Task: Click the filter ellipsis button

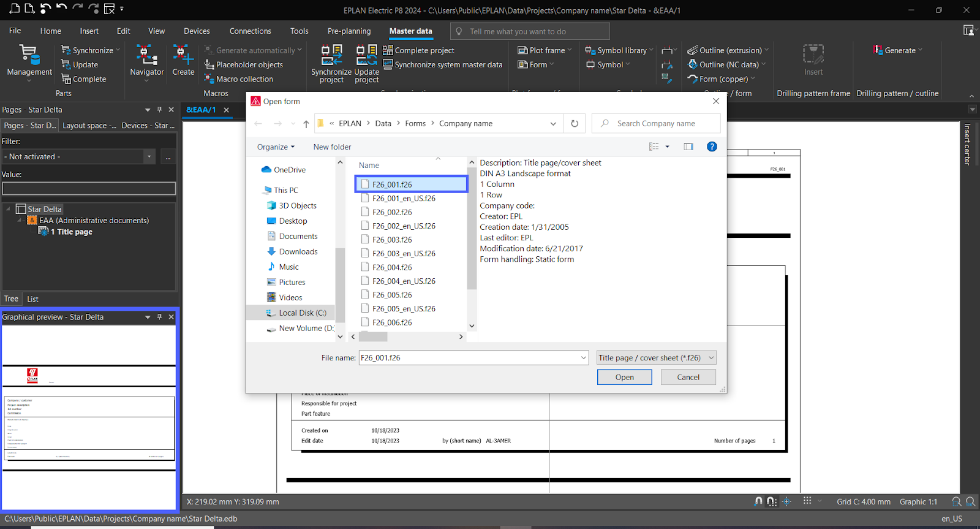Action: [x=168, y=157]
